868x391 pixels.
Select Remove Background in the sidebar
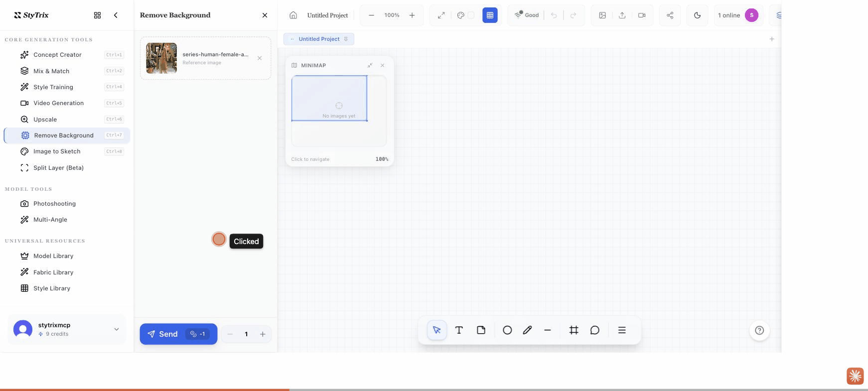[x=67, y=135]
